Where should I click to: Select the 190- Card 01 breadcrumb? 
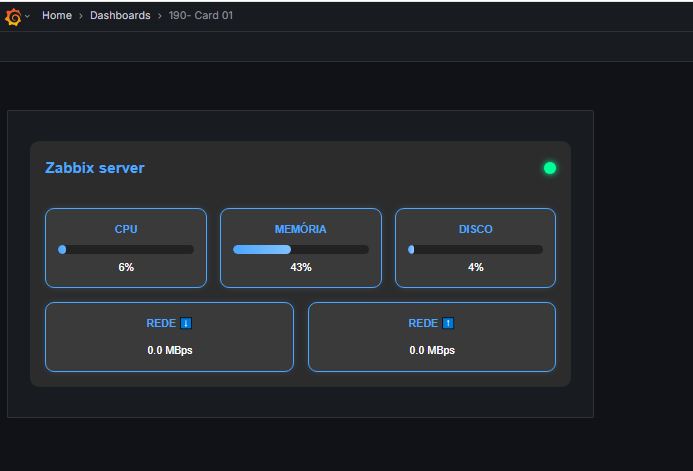(201, 15)
